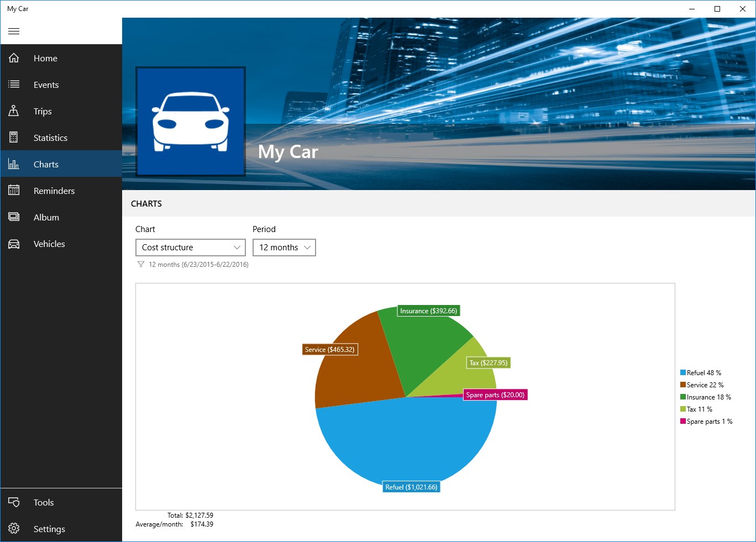Select the Events list icon
Image resolution: width=756 pixels, height=542 pixels.
coord(14,84)
